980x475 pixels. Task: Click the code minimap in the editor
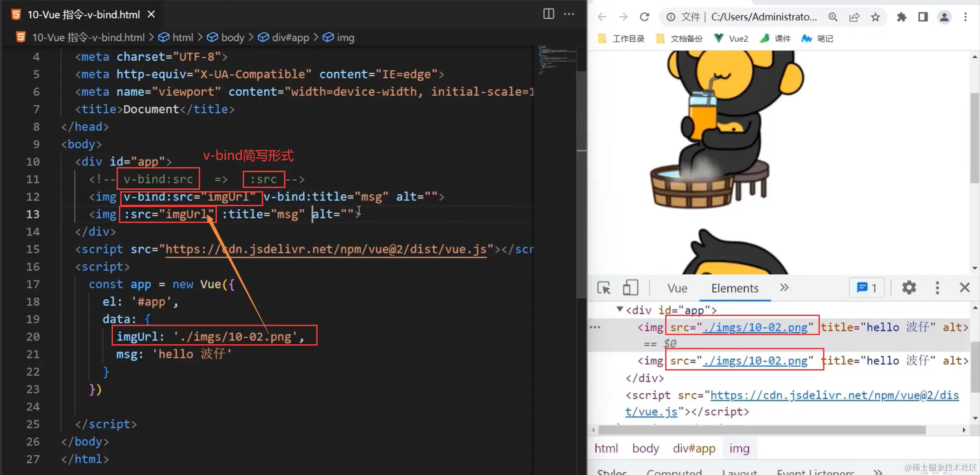click(557, 60)
